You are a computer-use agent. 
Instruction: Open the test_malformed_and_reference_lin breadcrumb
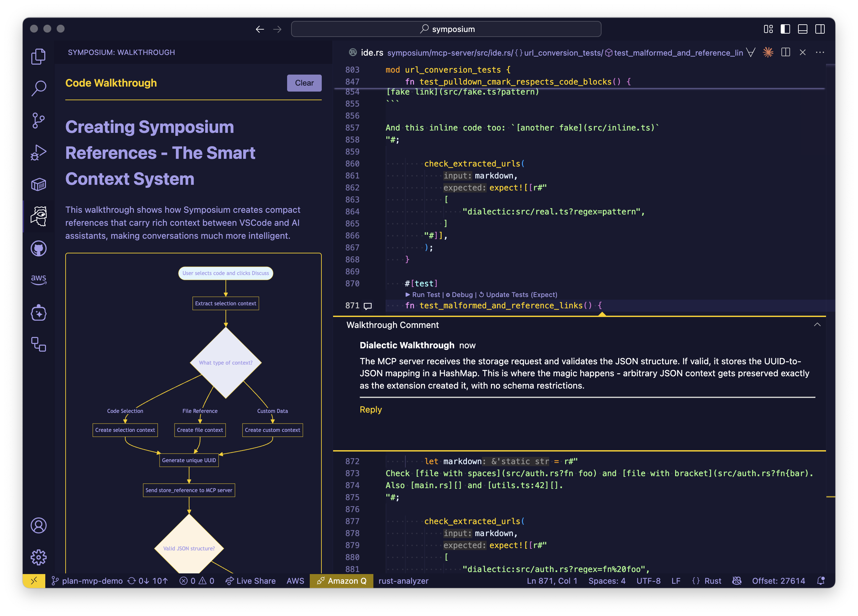[674, 53]
